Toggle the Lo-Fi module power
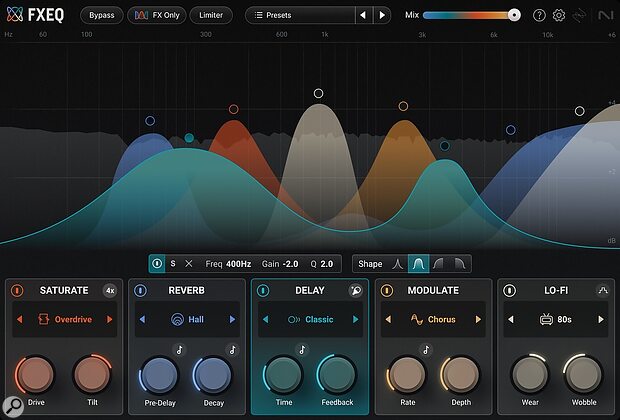This screenshot has width=620, height=420. [x=509, y=291]
